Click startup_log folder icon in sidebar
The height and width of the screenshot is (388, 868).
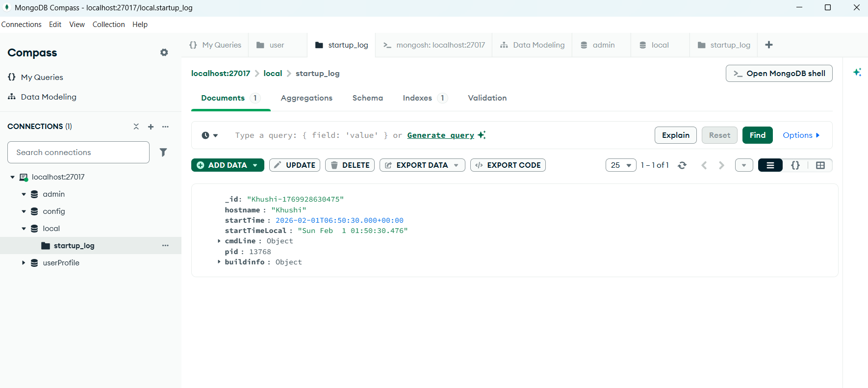click(46, 246)
